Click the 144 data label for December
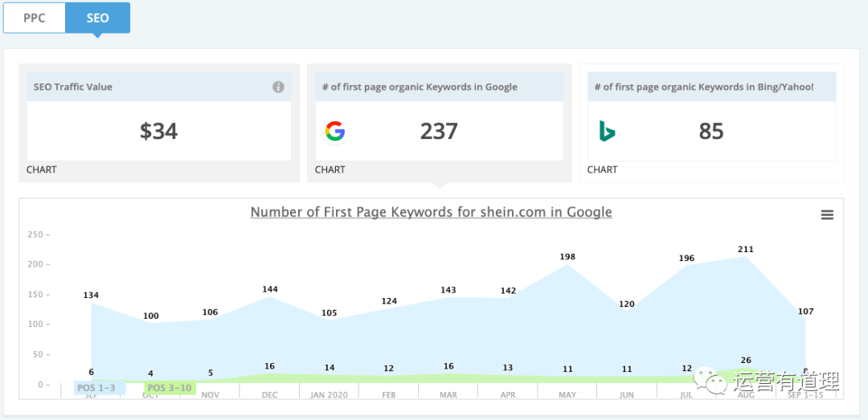 [x=269, y=289]
